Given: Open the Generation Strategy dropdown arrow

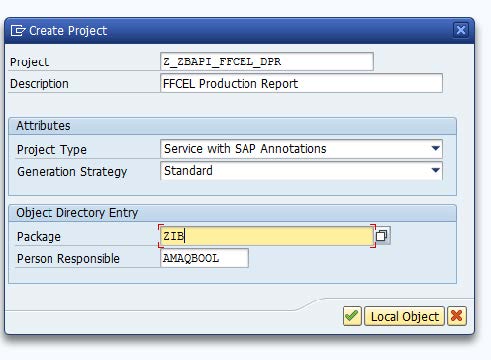Looking at the screenshot, I should (435, 170).
